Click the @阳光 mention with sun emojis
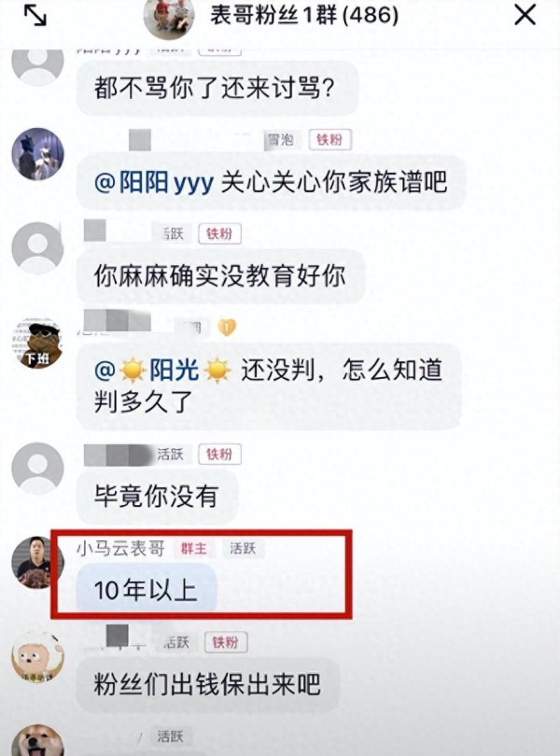560x756 pixels. click(163, 371)
